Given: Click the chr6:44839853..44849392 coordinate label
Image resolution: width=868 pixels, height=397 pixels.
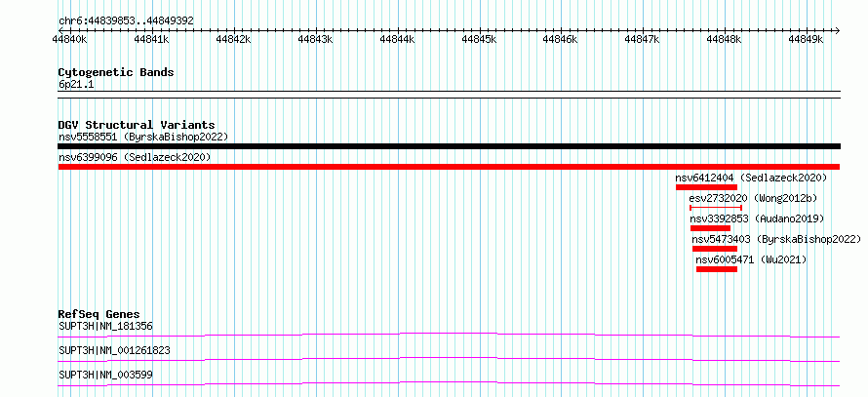Looking at the screenshot, I should coord(126,20).
